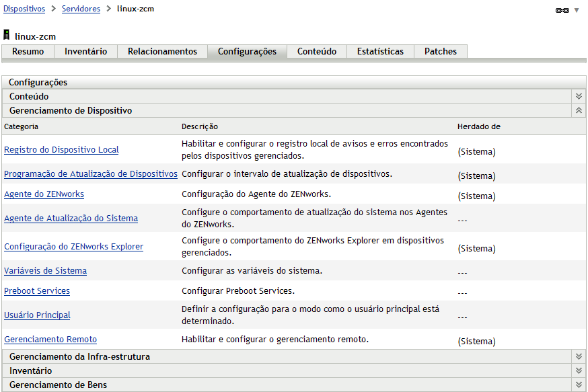Open the Relacionamentos tab
Image resolution: width=588 pixels, height=392 pixels.
click(x=162, y=52)
